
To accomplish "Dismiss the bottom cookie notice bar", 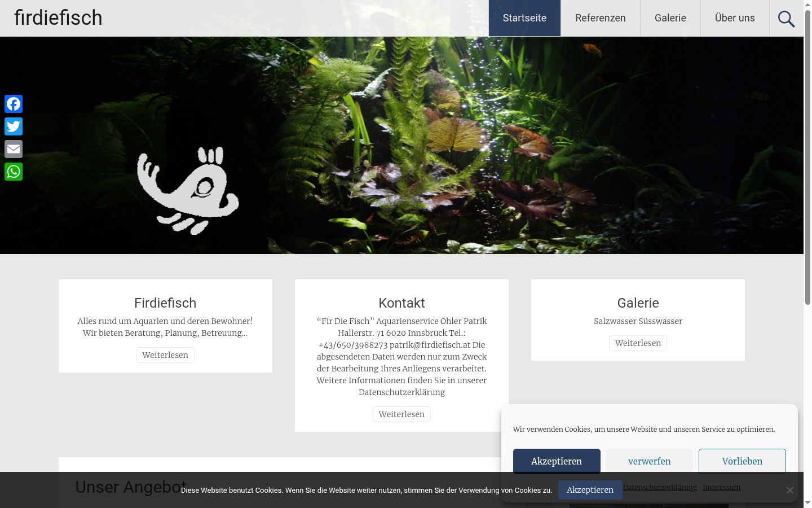I will coord(789,490).
